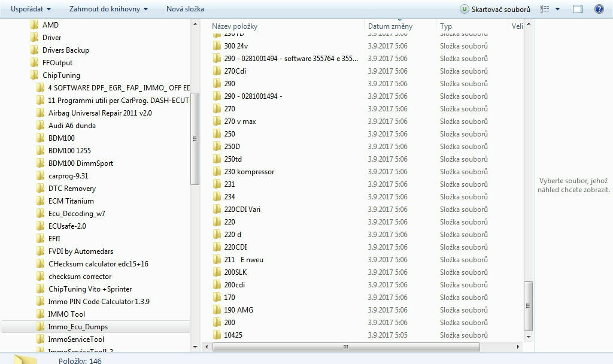Click the ECM Titanium folder icon
Screen dimensions: 613x364
pyautogui.click(x=41, y=201)
